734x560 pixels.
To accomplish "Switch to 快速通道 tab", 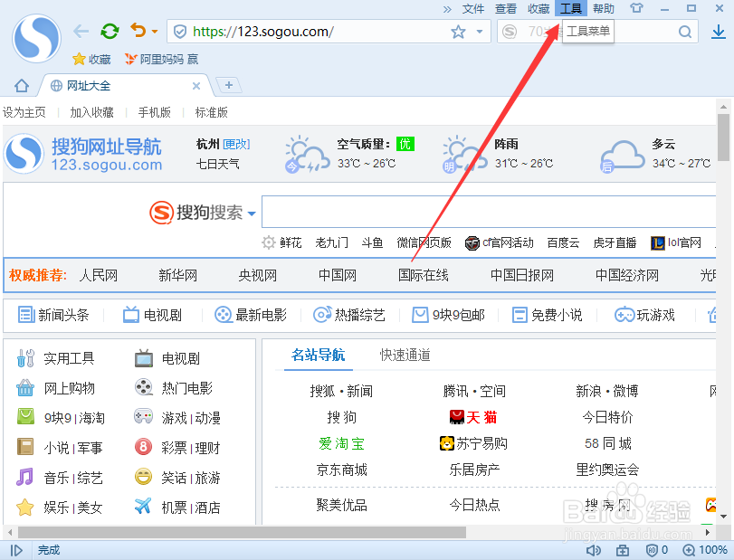I will pos(405,355).
